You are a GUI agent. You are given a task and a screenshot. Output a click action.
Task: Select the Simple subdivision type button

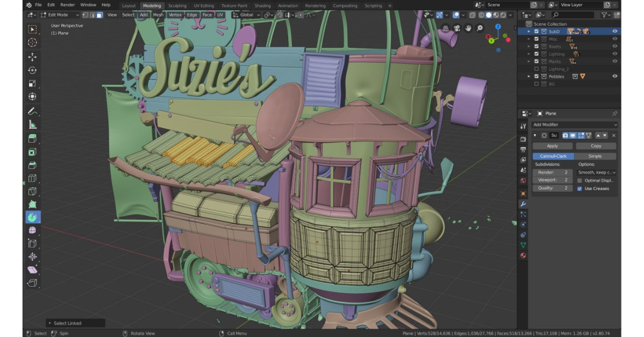[x=595, y=156]
